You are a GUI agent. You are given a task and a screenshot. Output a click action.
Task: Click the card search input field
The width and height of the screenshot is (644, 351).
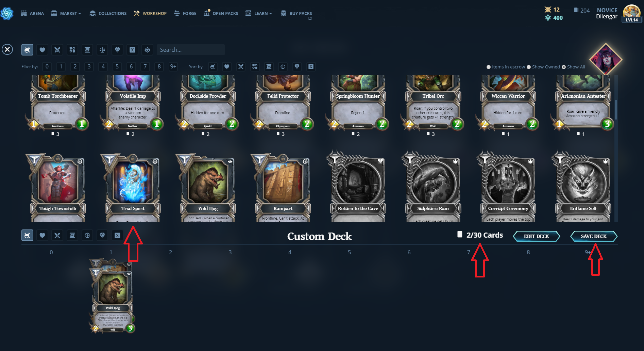(x=190, y=50)
